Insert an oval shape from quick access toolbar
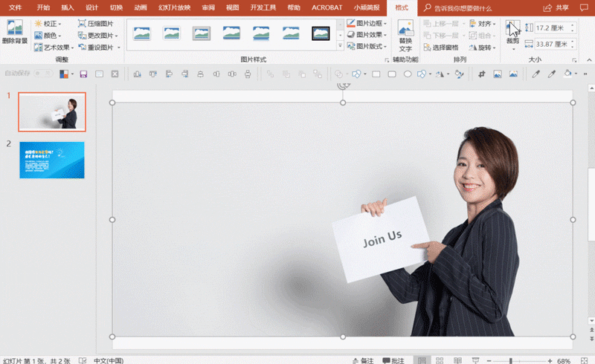 (408, 74)
